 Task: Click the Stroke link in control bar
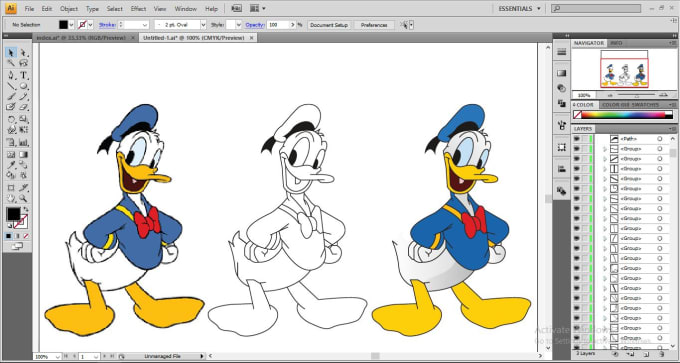tap(107, 25)
